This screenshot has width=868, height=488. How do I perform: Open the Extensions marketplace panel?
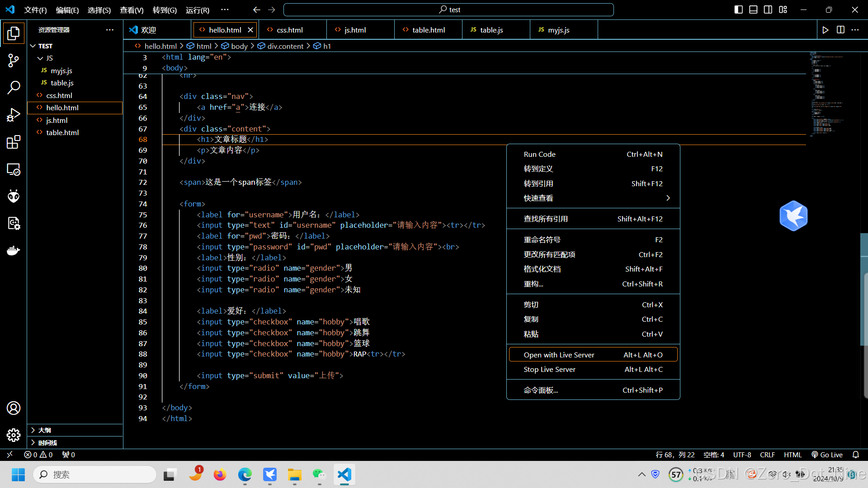pos(14,142)
